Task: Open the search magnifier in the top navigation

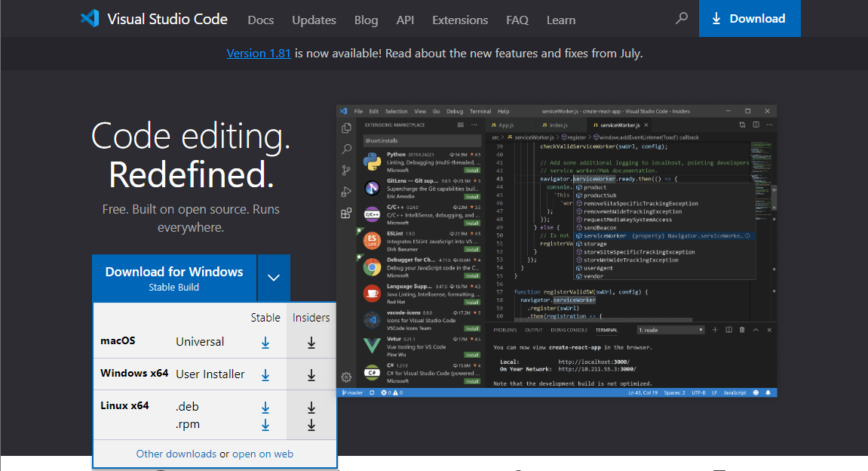Action: point(682,19)
